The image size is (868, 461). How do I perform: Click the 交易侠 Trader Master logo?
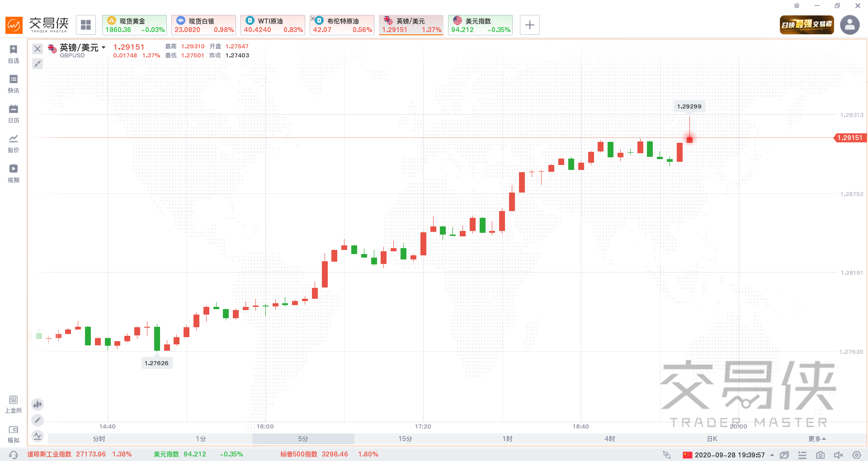click(x=37, y=25)
